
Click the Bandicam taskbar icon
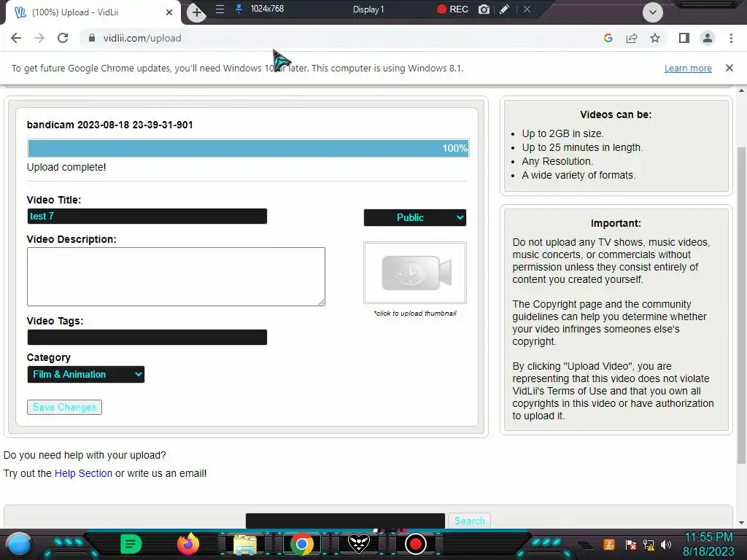415,544
